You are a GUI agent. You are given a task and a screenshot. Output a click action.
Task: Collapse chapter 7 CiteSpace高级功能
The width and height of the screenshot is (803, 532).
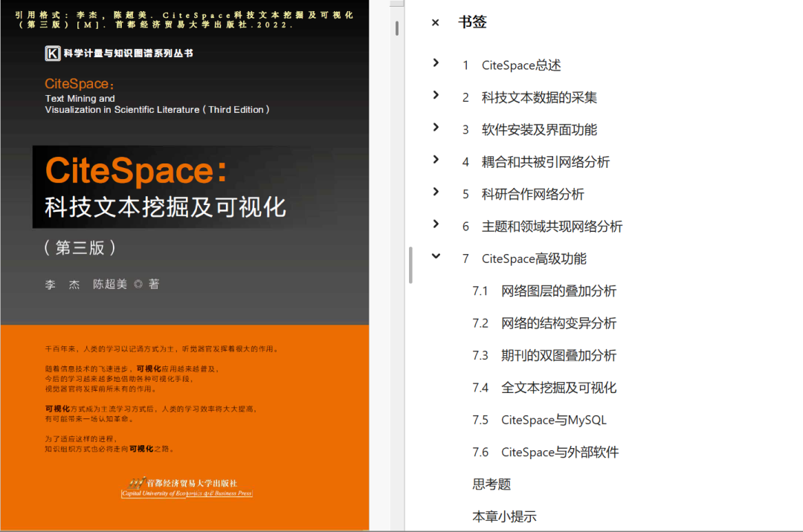pyautogui.click(x=436, y=256)
